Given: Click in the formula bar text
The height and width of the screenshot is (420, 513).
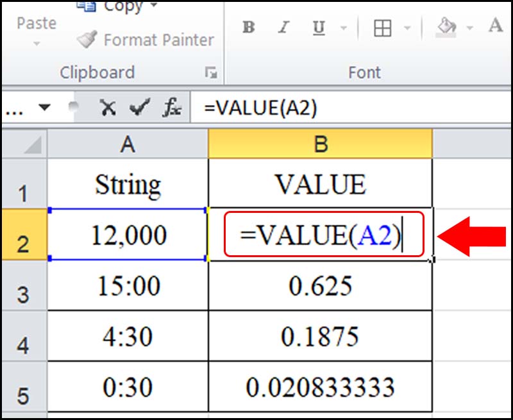Looking at the screenshot, I should [260, 108].
